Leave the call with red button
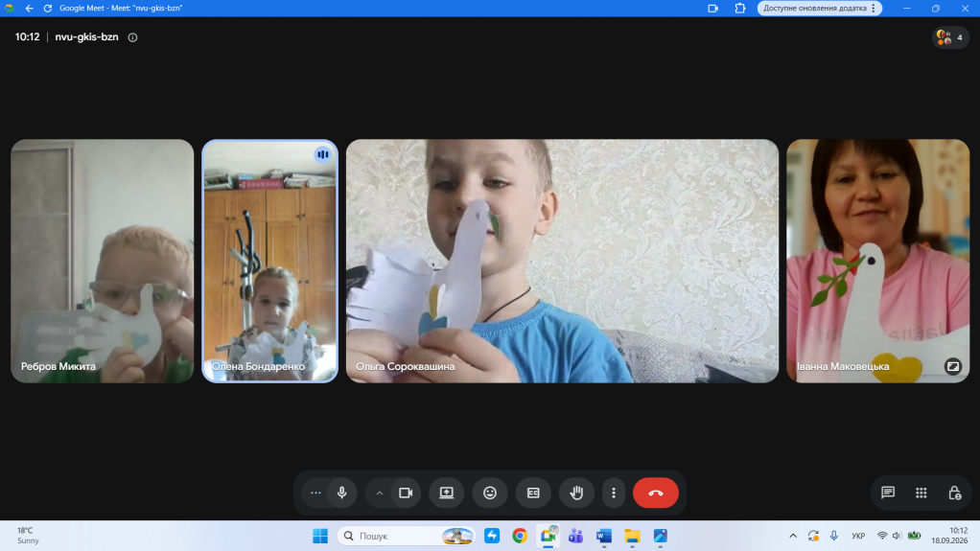 (656, 493)
